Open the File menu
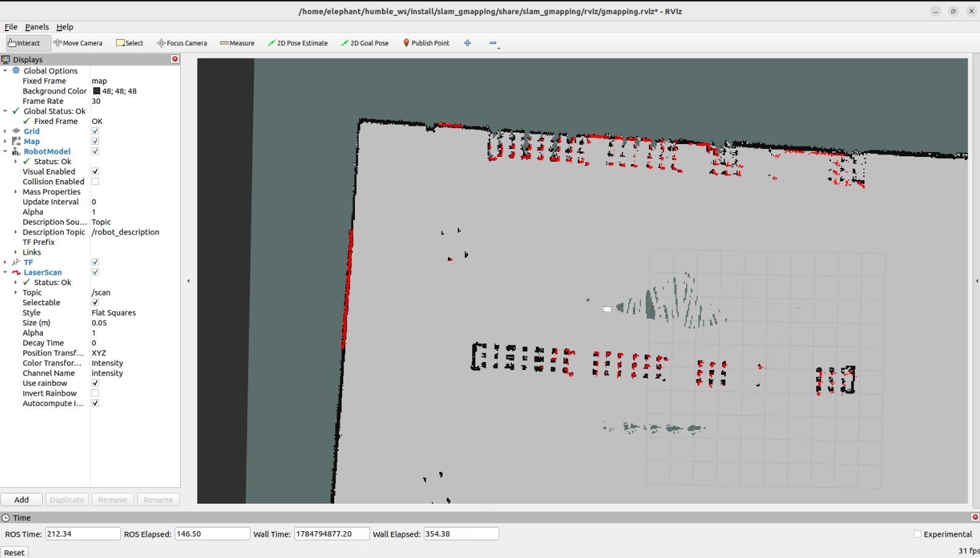980x558 pixels. click(x=11, y=27)
